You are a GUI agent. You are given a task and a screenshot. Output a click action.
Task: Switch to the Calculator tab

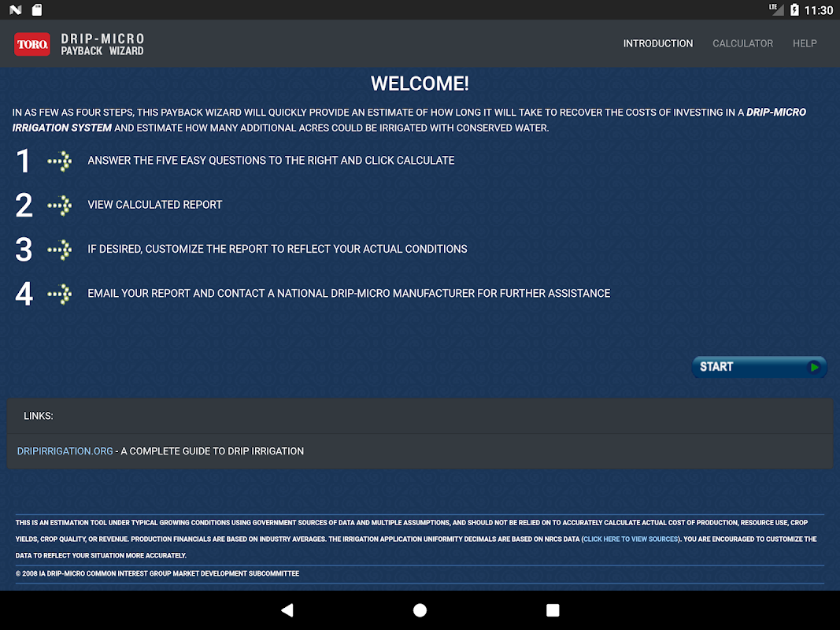[x=742, y=43]
